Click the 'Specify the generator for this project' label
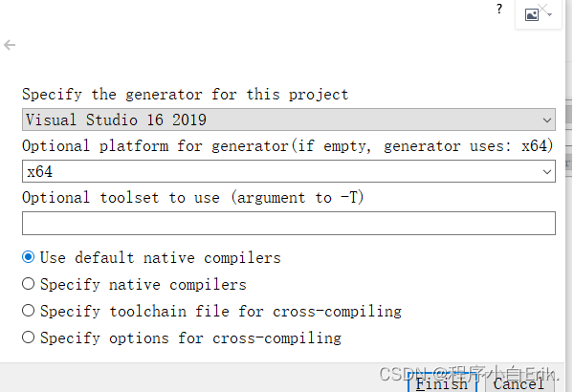Screen dimensions: 574x392 186,95
